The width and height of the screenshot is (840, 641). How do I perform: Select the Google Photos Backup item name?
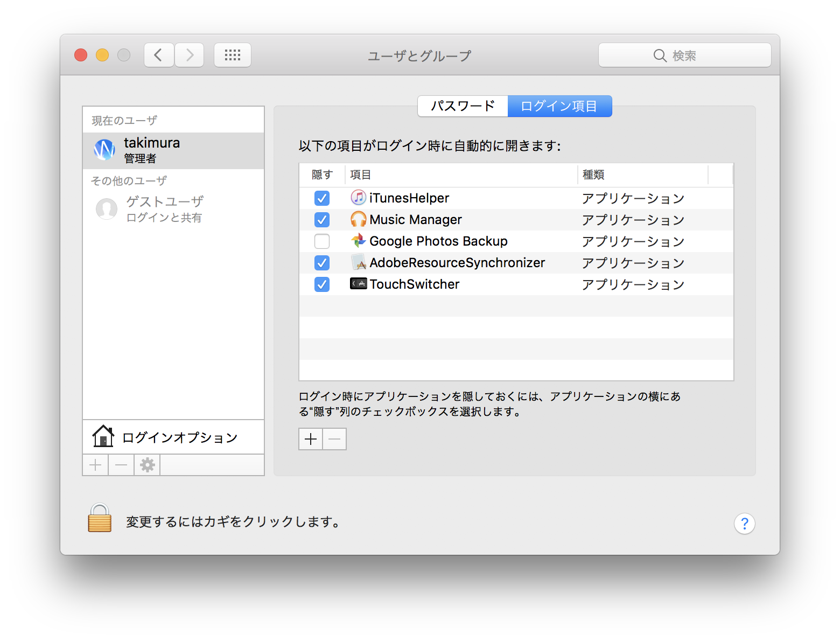(x=438, y=241)
